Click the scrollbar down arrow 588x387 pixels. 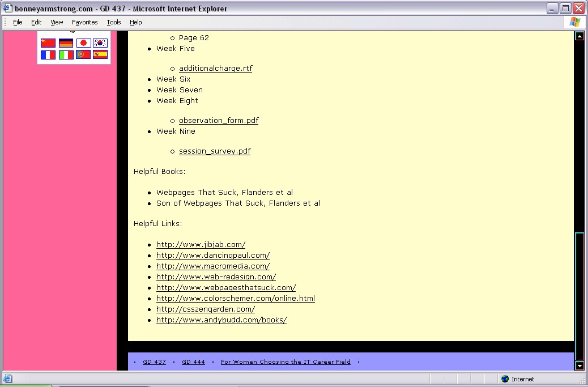580,366
